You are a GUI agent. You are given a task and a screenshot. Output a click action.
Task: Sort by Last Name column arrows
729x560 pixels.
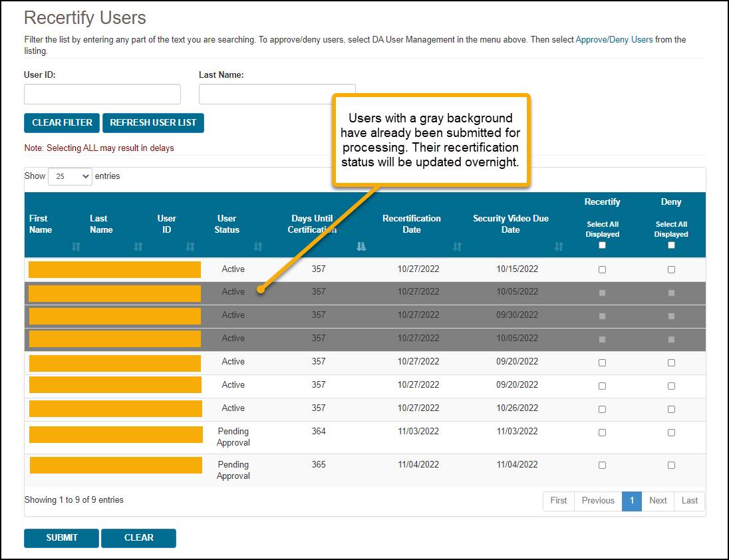pos(138,247)
